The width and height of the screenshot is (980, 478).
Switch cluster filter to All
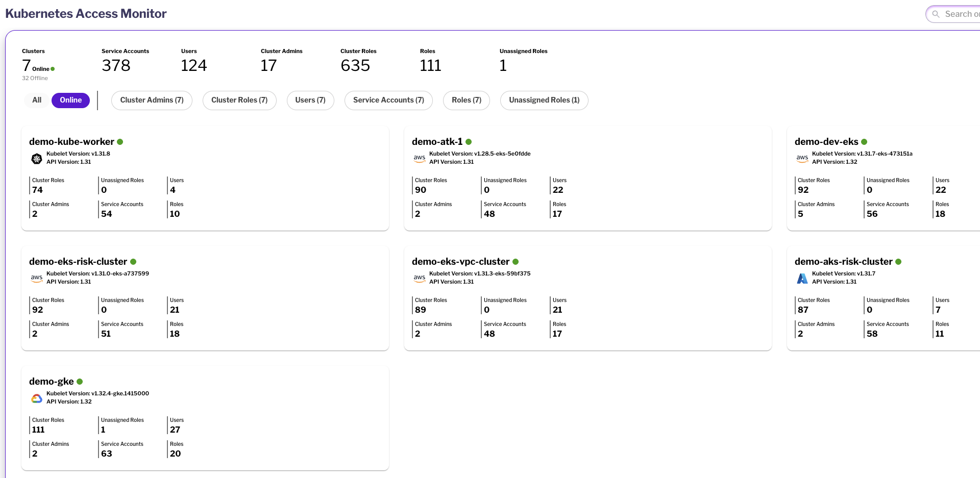(x=37, y=100)
